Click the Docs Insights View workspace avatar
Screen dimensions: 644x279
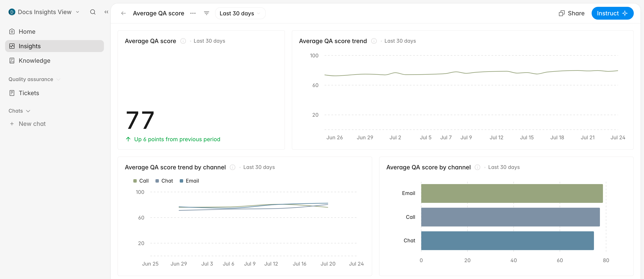click(x=12, y=12)
